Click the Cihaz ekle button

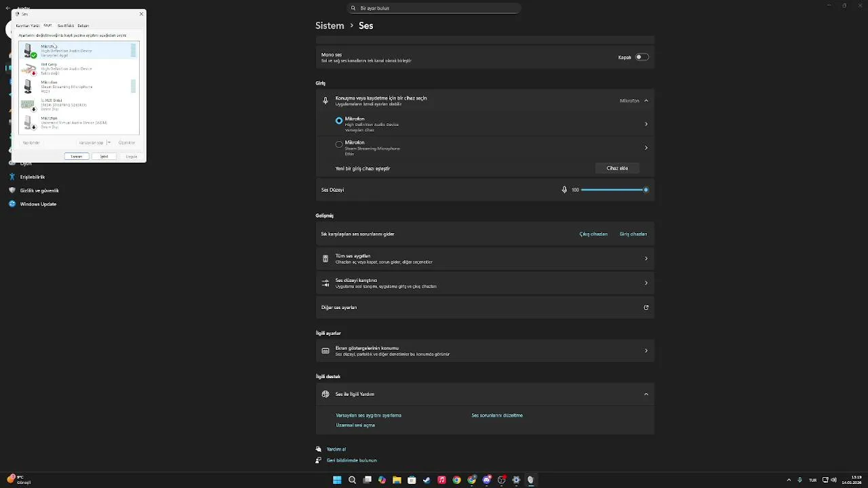point(617,168)
